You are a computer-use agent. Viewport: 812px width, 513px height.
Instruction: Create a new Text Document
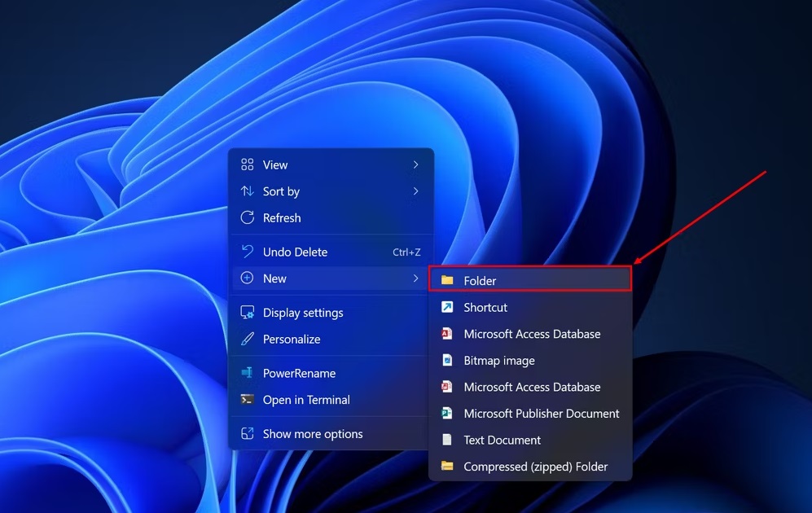pos(502,440)
